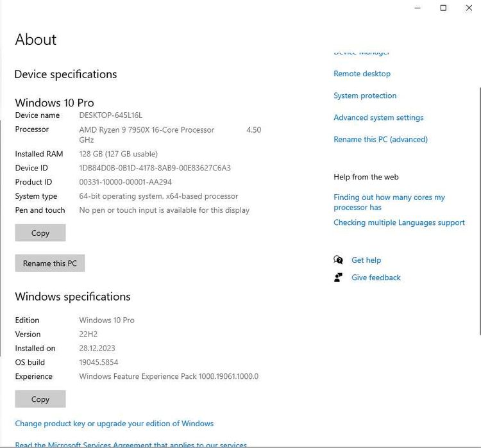Click the Windows specifications heading
Image resolution: width=481 pixels, height=448 pixels.
tap(72, 297)
